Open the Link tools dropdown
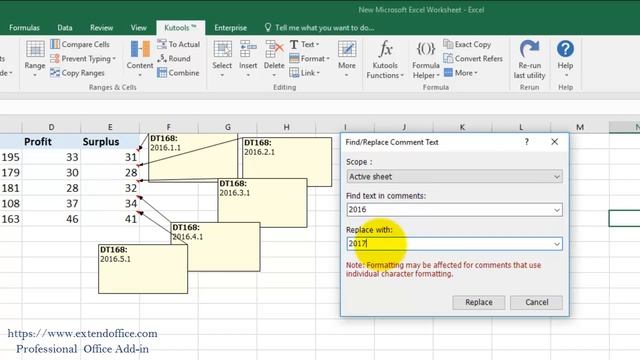640x360 pixels. 304,73
